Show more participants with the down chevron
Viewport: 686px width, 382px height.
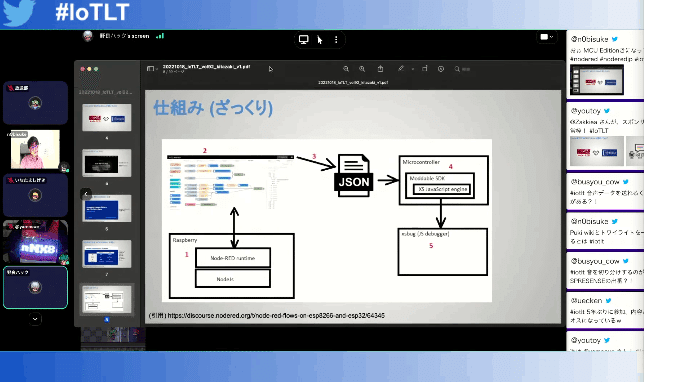click(35, 319)
